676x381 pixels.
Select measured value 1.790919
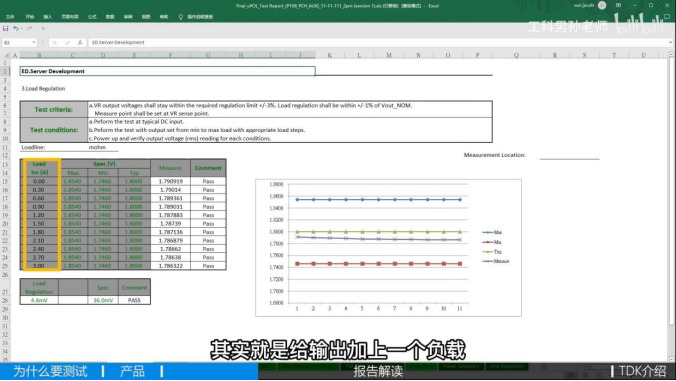[x=170, y=181]
